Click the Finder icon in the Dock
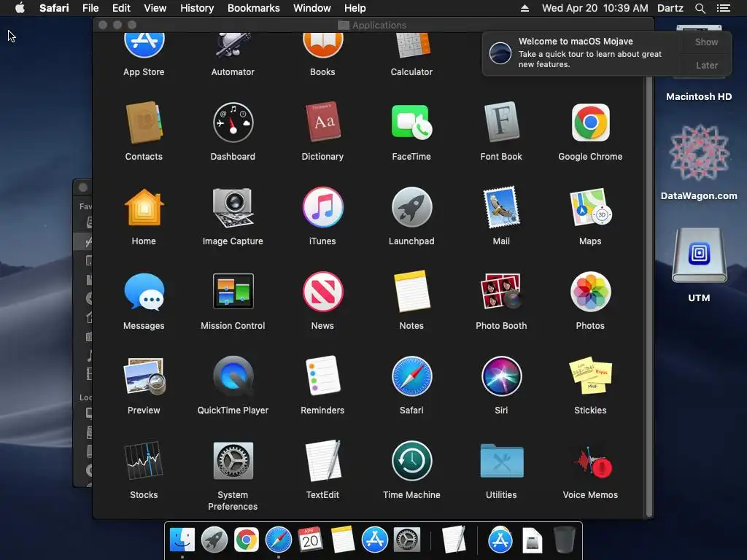Viewport: 747px width, 560px height. [182, 540]
